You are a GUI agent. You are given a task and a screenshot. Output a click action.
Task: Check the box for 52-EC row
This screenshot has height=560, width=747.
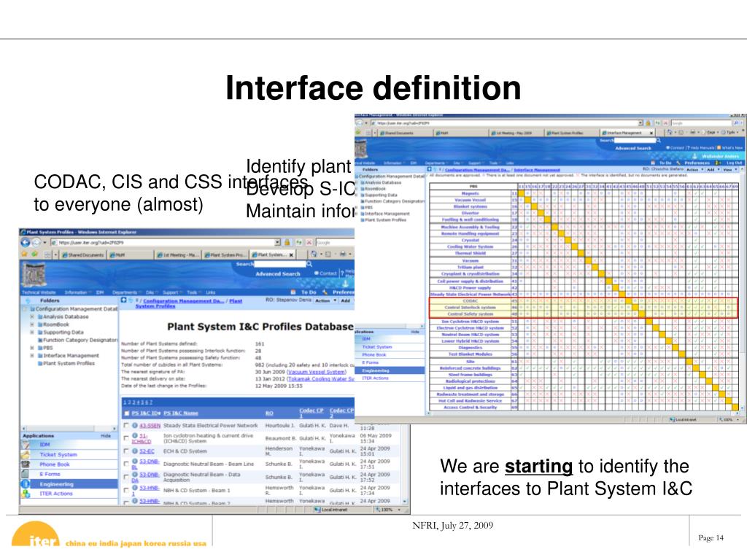[x=126, y=451]
